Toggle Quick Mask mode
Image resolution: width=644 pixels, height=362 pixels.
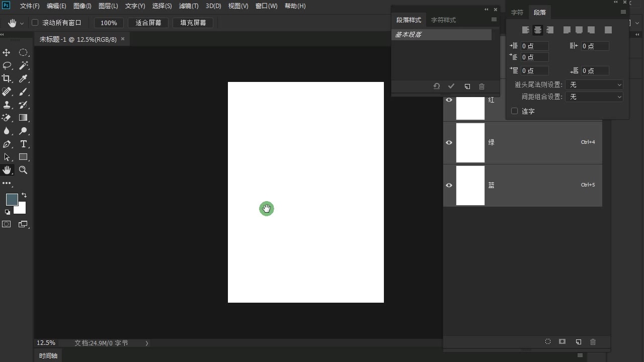coord(7,224)
